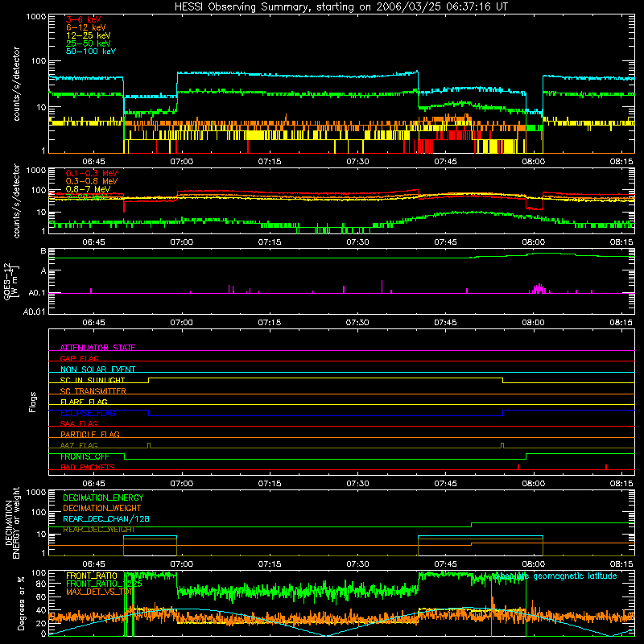This screenshot has height=644, width=644.
Task: Click the 07:00 time tick under the keV panel
Action: pos(182,162)
